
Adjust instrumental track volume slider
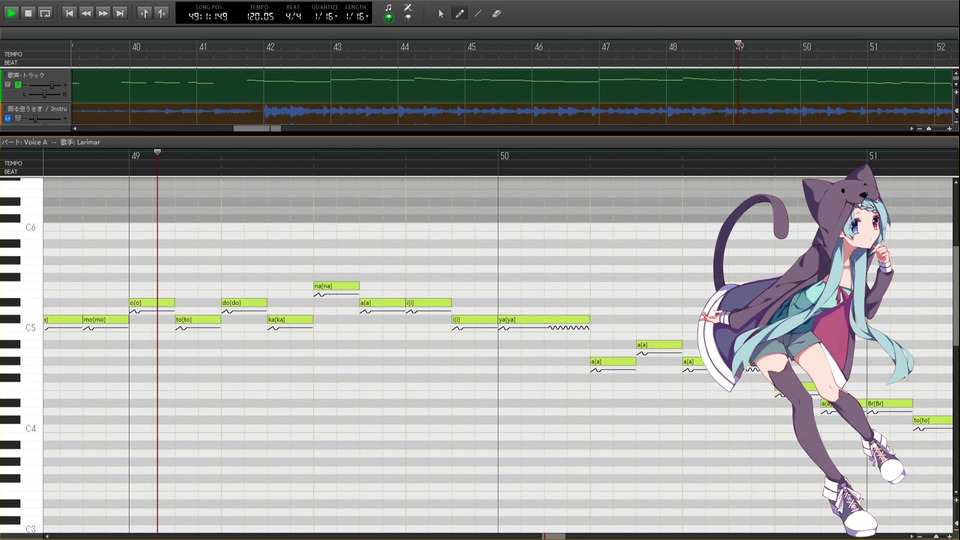35,118
